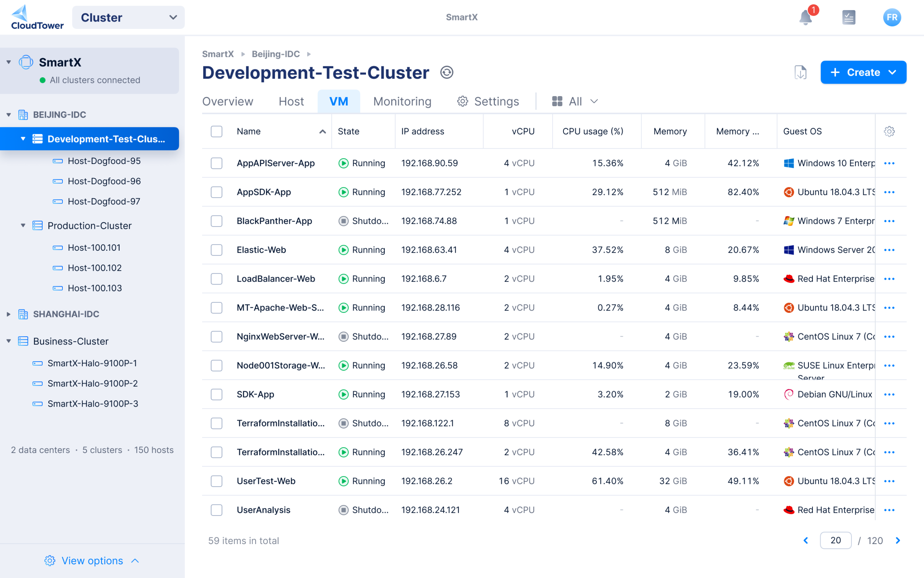Switch to the Host tab
This screenshot has width=924, height=578.
point(291,101)
